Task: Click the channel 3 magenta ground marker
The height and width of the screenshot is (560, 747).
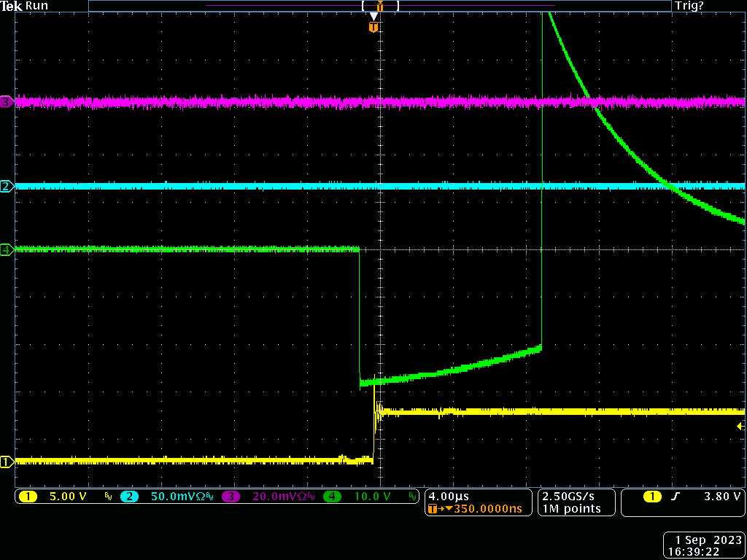Action: 7,102
